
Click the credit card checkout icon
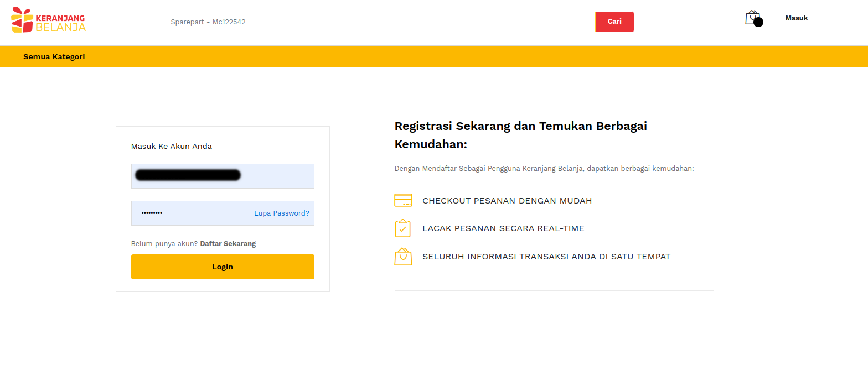point(403,200)
